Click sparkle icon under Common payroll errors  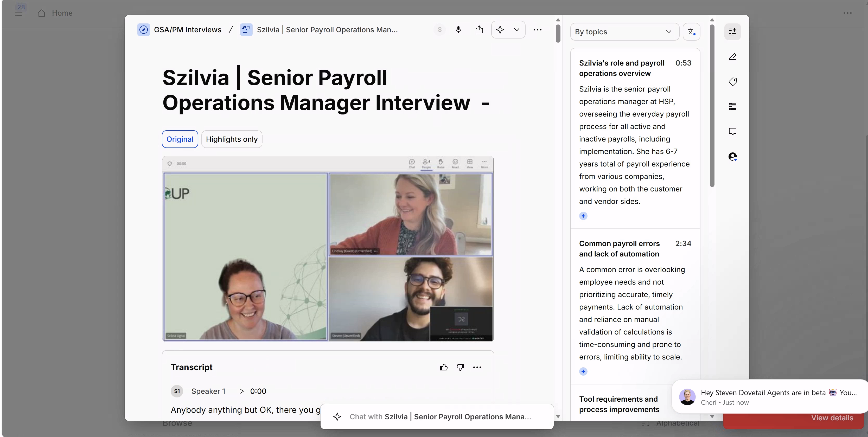(x=583, y=372)
